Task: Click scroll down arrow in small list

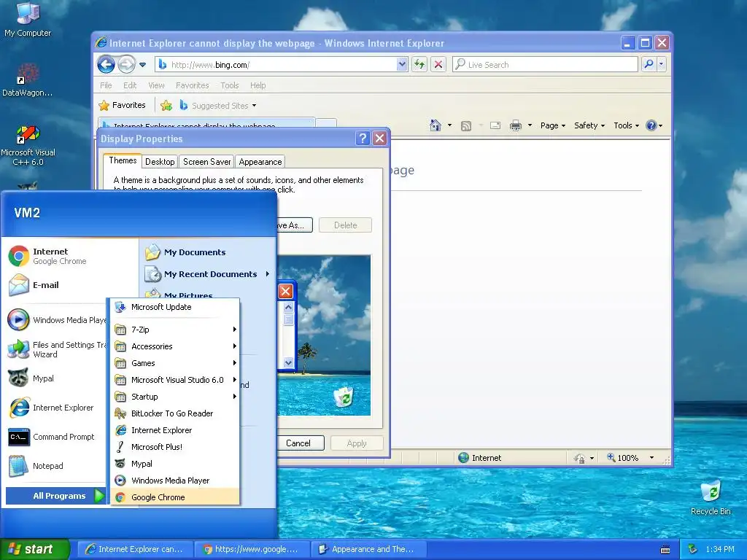Action: pos(288,363)
